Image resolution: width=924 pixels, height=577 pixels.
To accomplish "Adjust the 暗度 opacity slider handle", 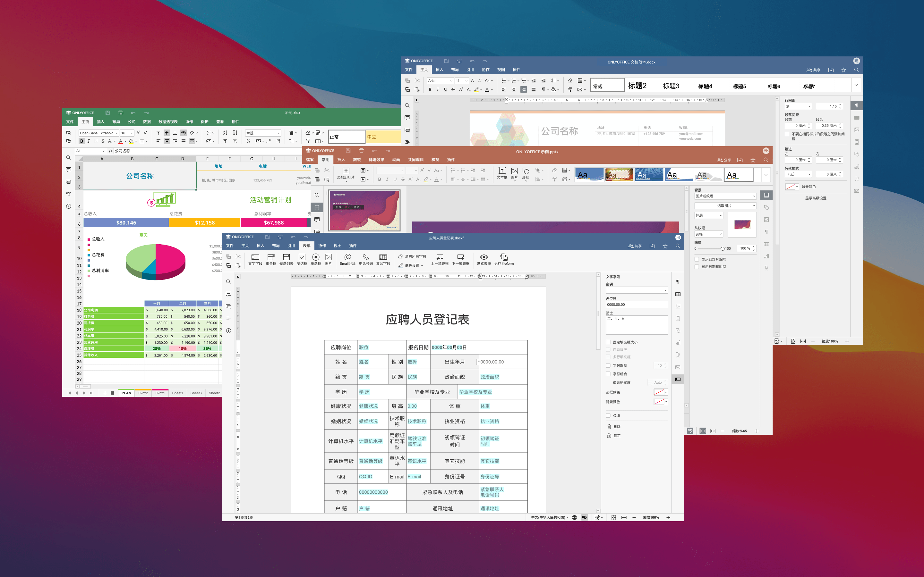I will tap(723, 249).
